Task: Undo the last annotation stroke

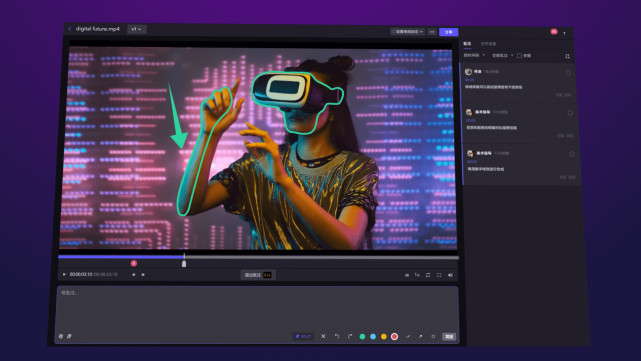Action: (337, 336)
